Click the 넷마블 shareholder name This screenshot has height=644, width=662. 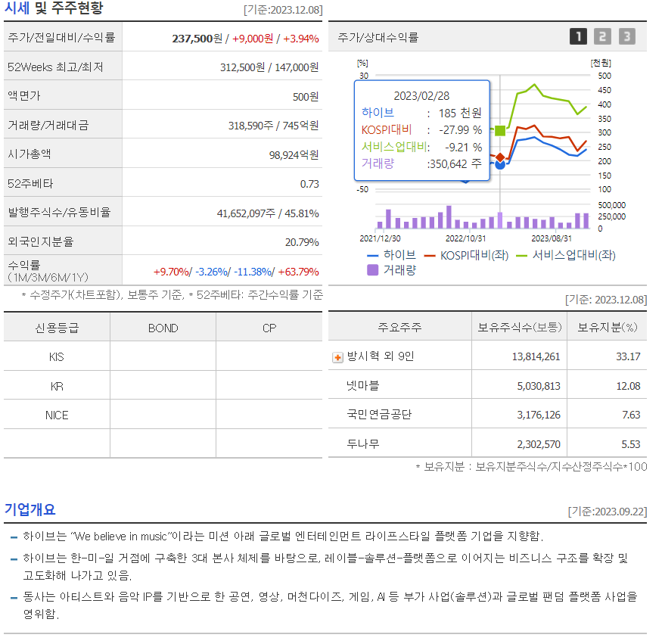tap(362, 385)
